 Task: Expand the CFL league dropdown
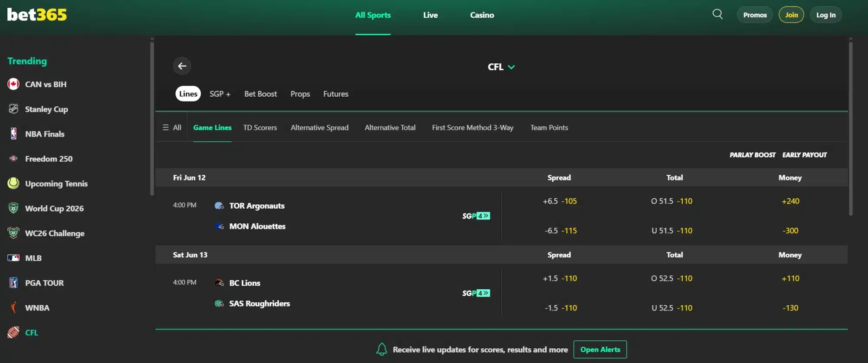(x=501, y=67)
